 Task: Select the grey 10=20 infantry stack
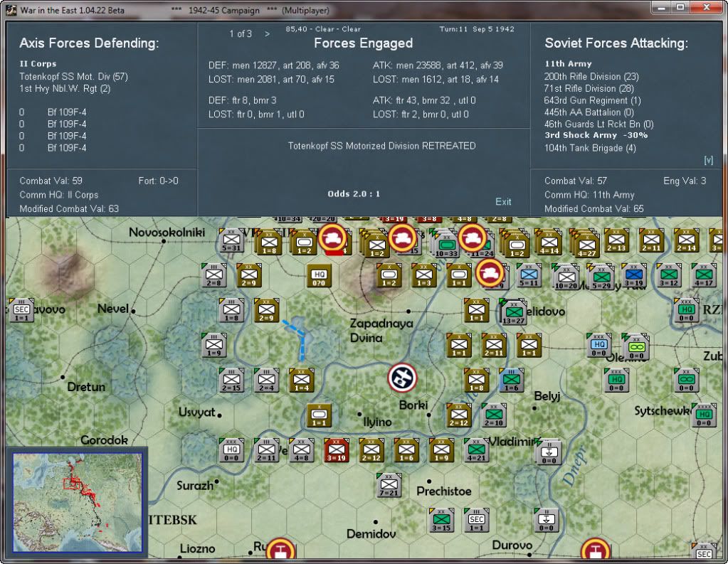(566, 277)
